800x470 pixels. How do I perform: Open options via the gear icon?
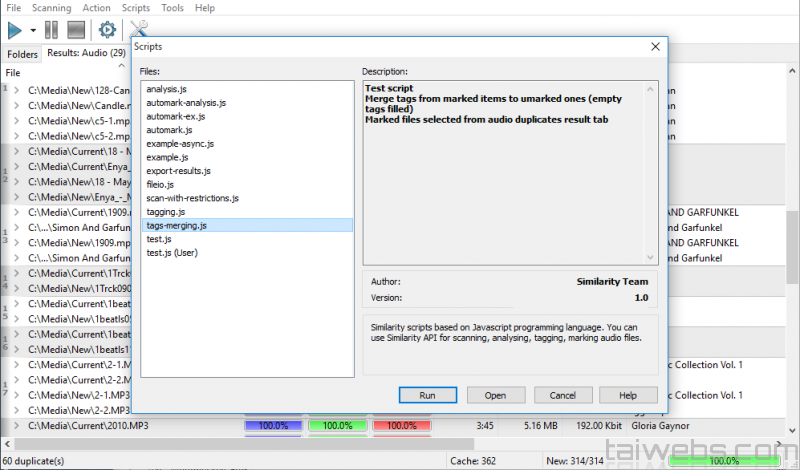click(106, 29)
